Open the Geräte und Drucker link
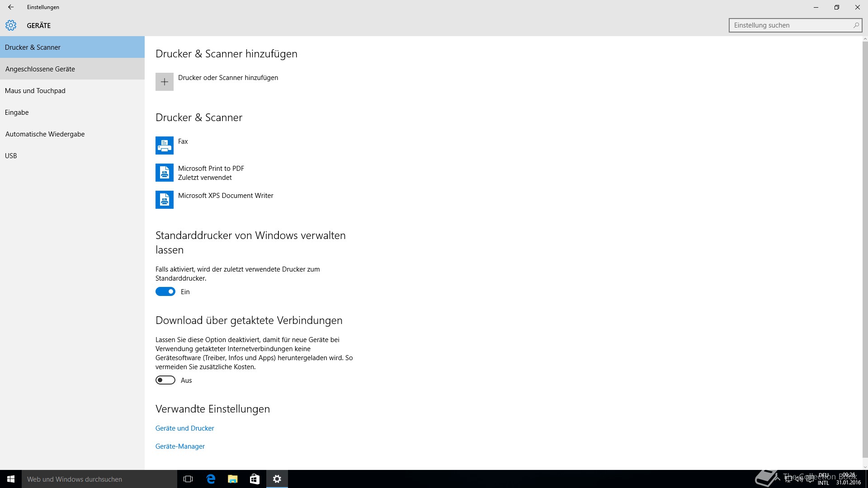Viewport: 868px width, 488px height. click(x=184, y=428)
